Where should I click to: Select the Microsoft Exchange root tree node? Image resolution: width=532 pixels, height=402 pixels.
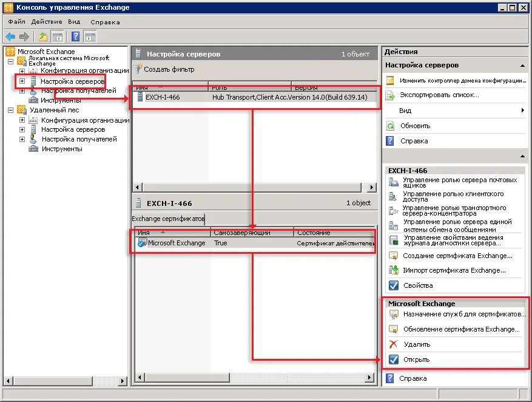click(x=46, y=52)
